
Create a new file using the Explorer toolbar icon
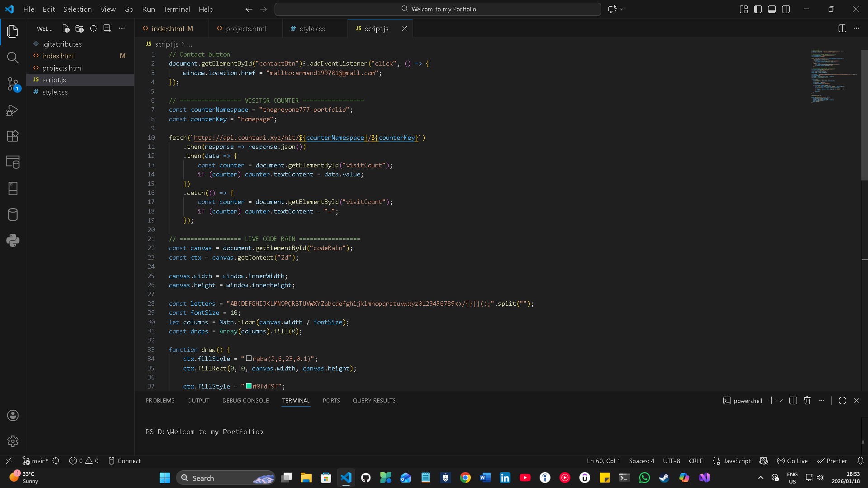(x=66, y=28)
